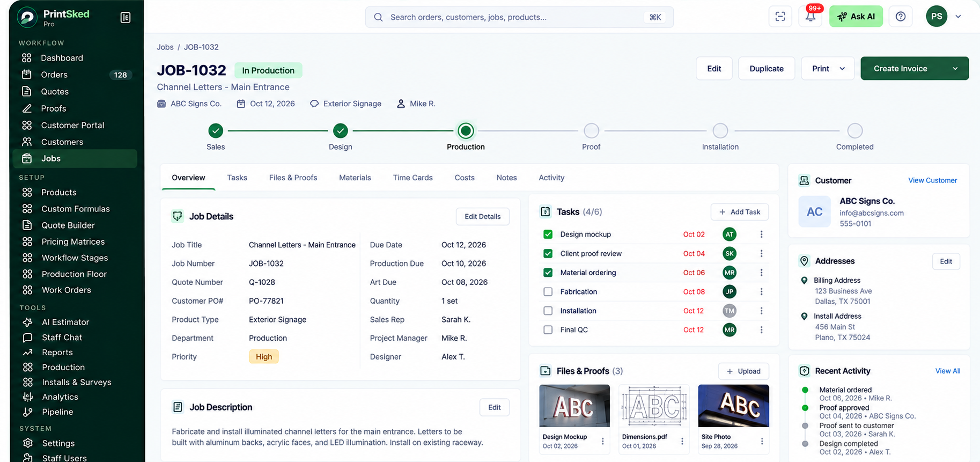Screen dimensions: 980x462
Task: Open the Design Mockup thumbnail
Action: pos(574,406)
